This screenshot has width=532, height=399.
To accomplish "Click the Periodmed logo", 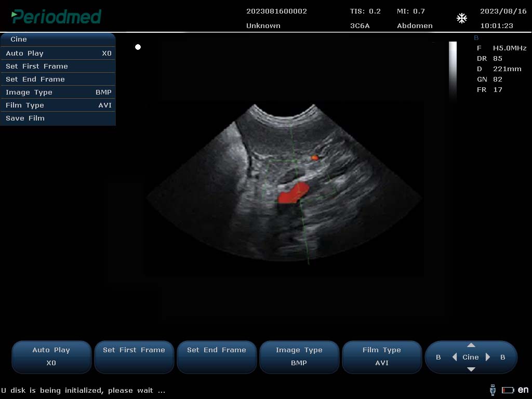I will click(56, 17).
